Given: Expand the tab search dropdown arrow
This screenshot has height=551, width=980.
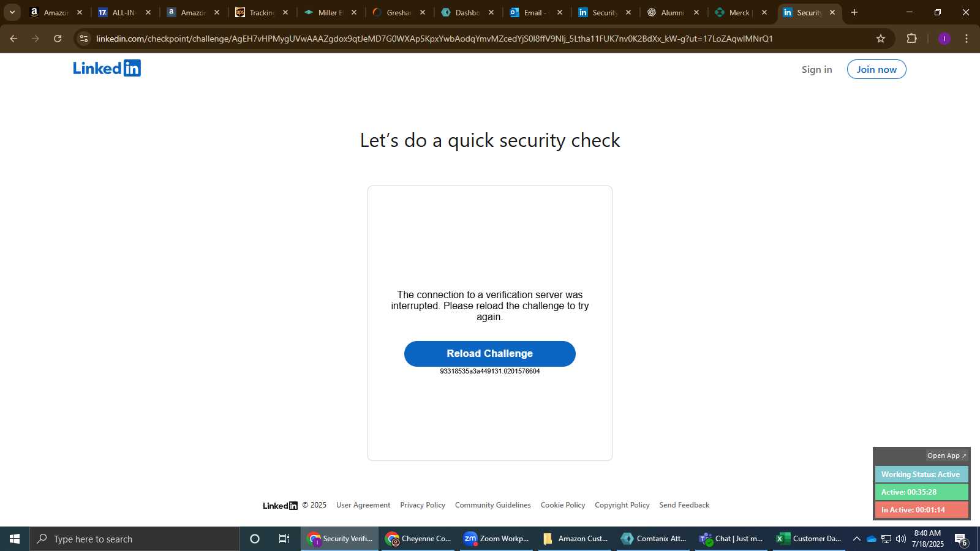Looking at the screenshot, I should 12,12.
